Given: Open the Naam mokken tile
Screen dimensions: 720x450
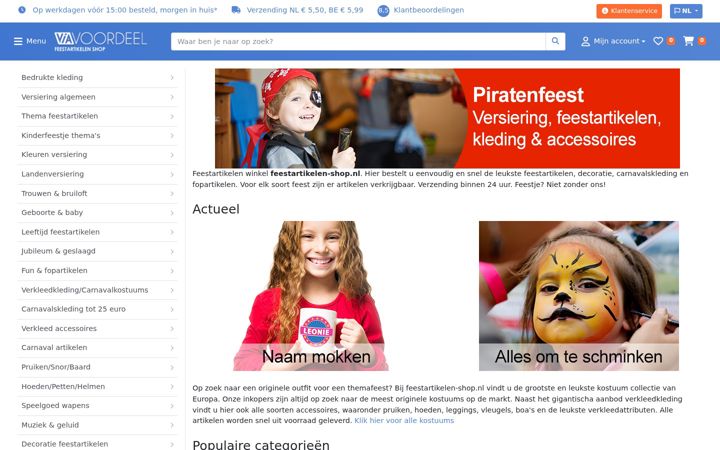Looking at the screenshot, I should click(x=311, y=296).
